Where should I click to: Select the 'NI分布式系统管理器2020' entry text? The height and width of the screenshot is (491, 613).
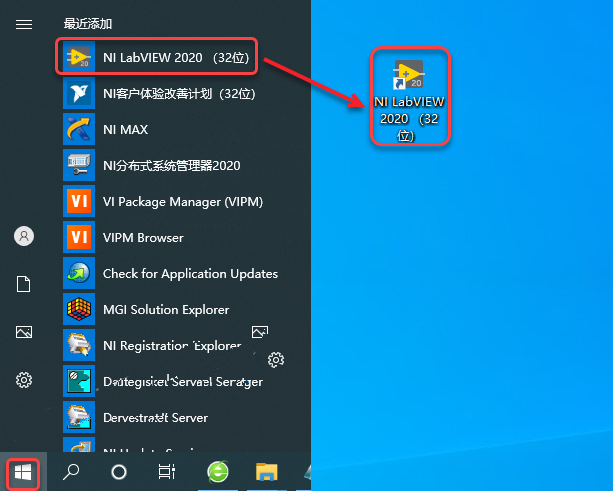coord(172,165)
